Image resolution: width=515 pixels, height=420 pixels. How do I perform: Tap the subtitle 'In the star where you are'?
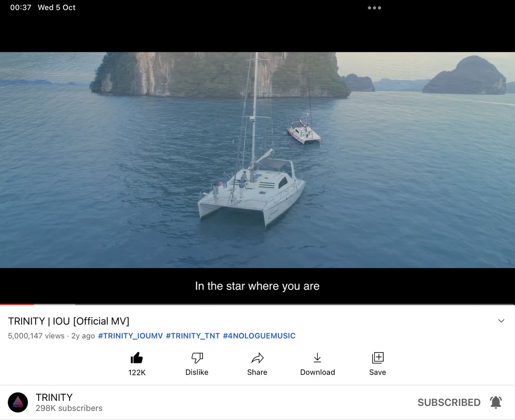pyautogui.click(x=257, y=286)
